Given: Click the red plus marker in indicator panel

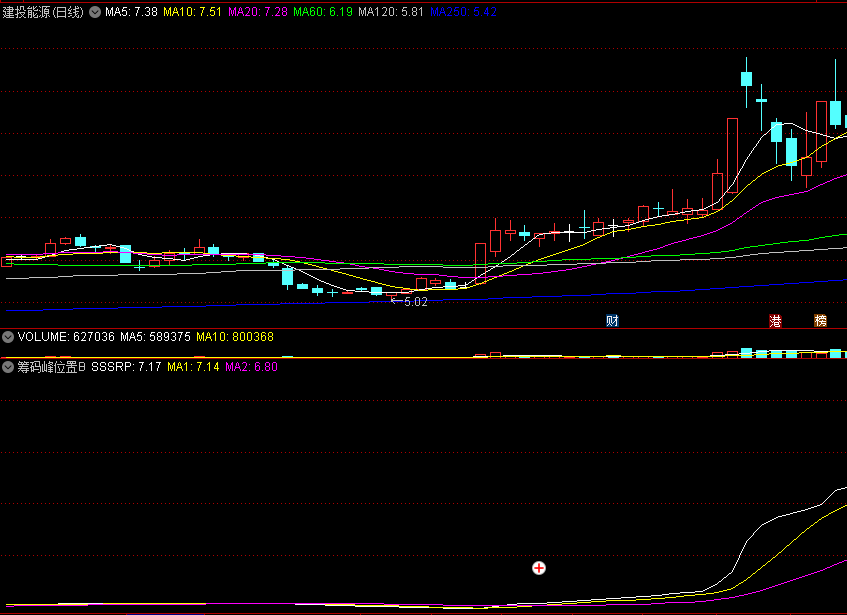Looking at the screenshot, I should (x=539, y=568).
